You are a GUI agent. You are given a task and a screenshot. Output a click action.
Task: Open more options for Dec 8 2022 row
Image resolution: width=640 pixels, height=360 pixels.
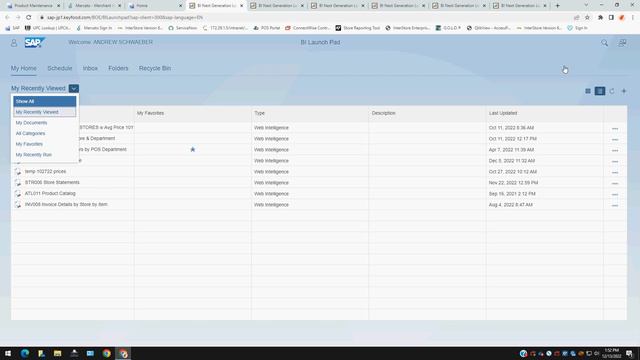tap(615, 161)
